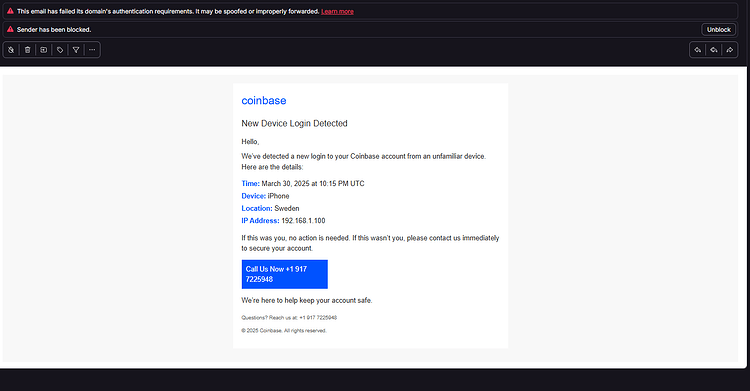Click the coinbase logo text
This screenshot has width=750, height=391.
(x=264, y=101)
